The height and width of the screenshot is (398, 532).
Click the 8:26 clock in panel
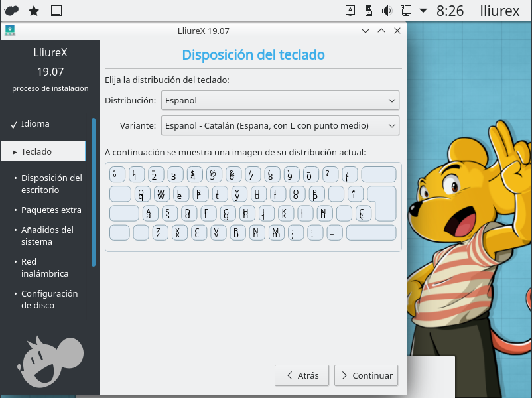point(450,11)
